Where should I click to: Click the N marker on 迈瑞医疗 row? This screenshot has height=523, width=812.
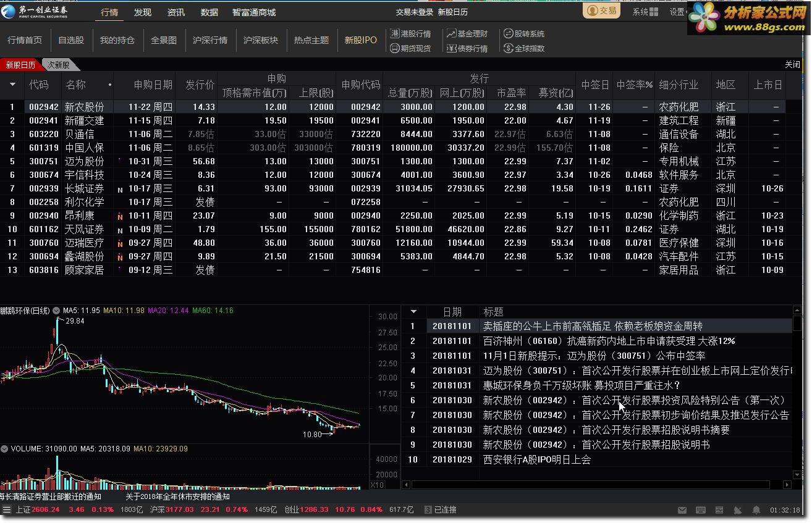click(120, 243)
